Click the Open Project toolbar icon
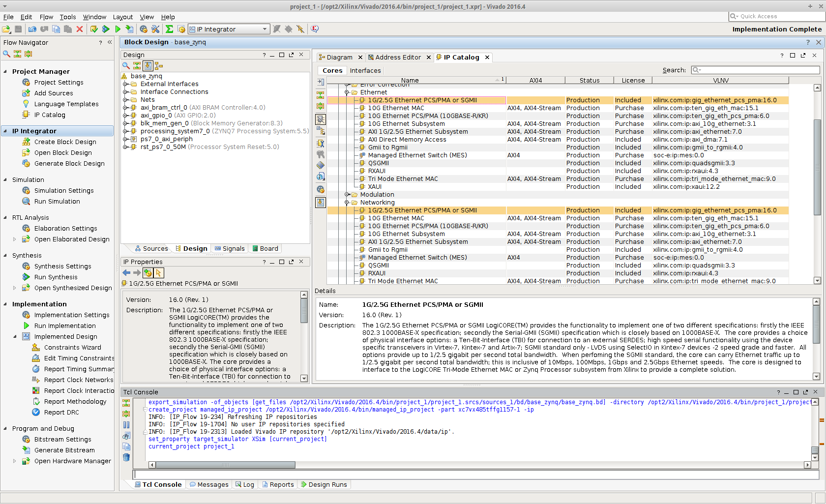Viewport: 826px width, 504px height. tap(6, 29)
